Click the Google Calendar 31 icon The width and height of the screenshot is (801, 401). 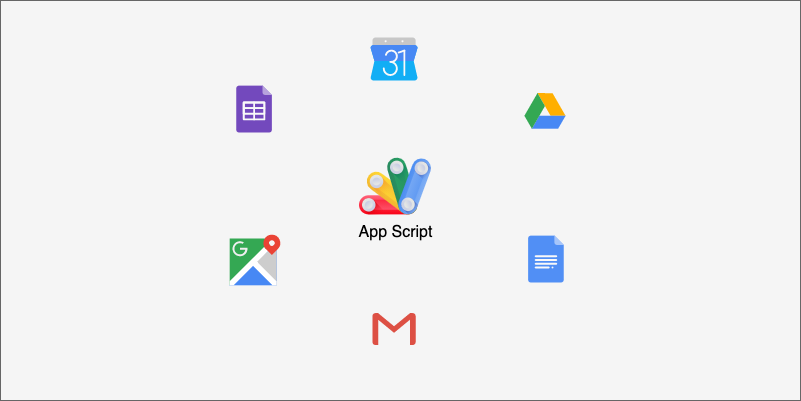394,59
